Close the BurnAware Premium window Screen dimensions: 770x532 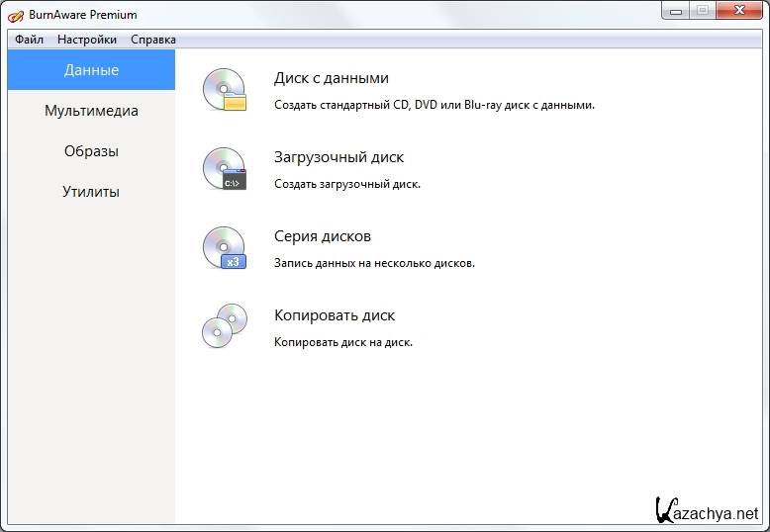tap(738, 11)
